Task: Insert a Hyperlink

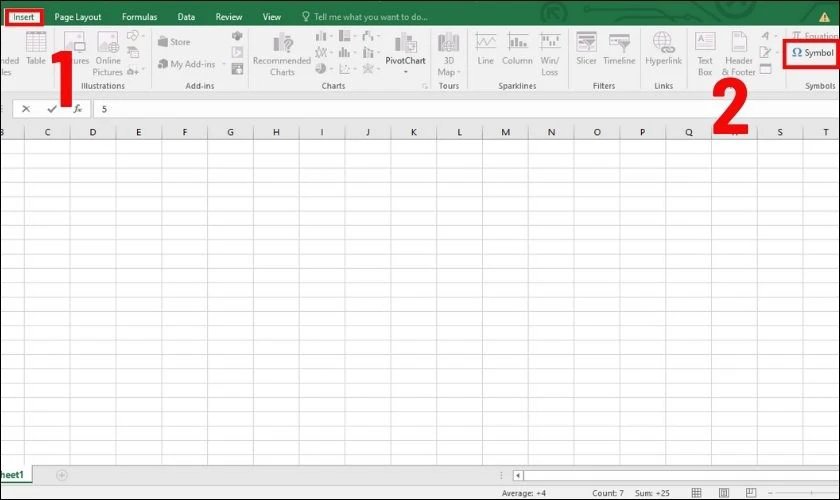Action: click(663, 49)
